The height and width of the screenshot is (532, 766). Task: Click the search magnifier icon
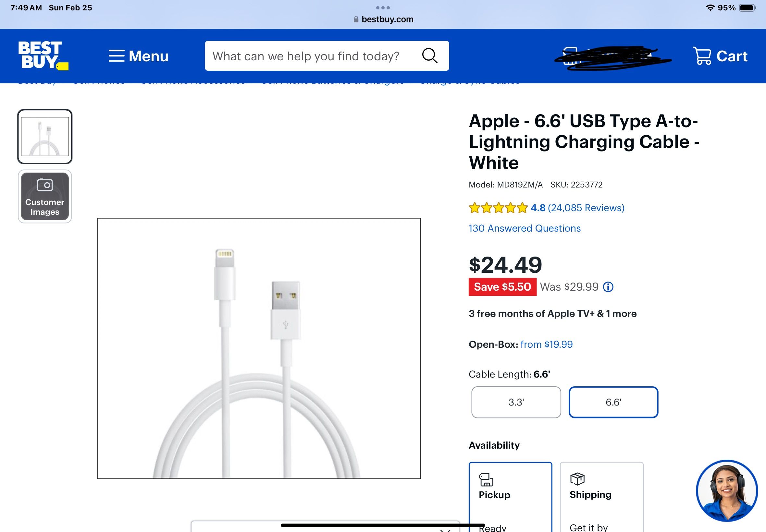click(429, 56)
